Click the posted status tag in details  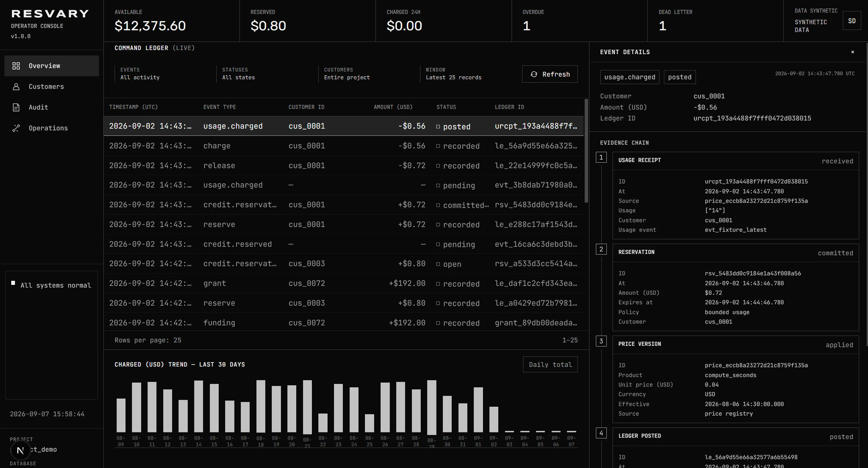(x=680, y=77)
